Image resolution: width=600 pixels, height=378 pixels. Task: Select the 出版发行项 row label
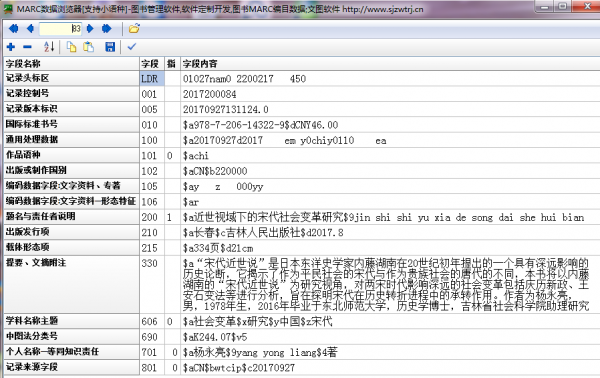click(x=72, y=232)
